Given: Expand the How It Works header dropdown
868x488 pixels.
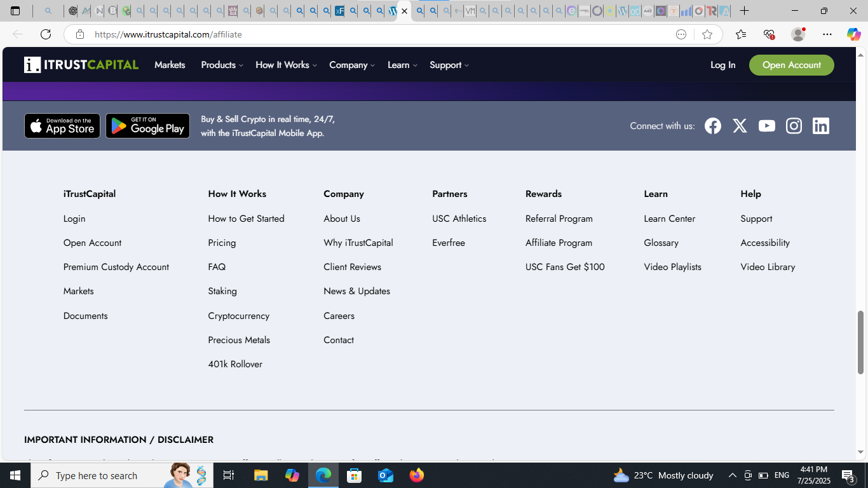Looking at the screenshot, I should click(x=286, y=65).
